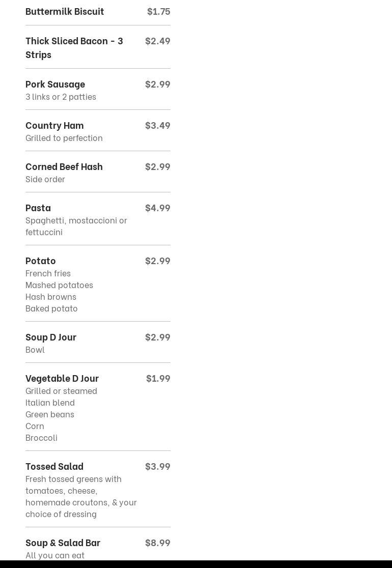
Task: Select Thick Sliced Bacon - 3 Strips
Action: click(74, 47)
